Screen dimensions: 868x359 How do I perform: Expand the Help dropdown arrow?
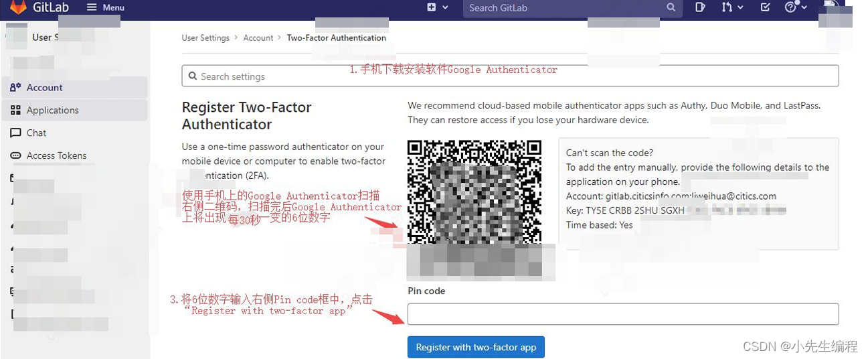tap(804, 7)
